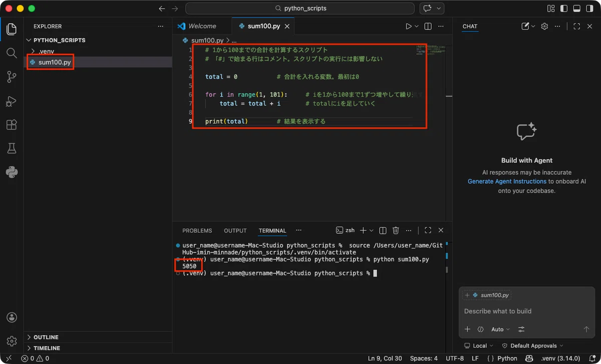601x364 pixels.
Task: Open the Explorer view in activity bar
Action: 12,29
